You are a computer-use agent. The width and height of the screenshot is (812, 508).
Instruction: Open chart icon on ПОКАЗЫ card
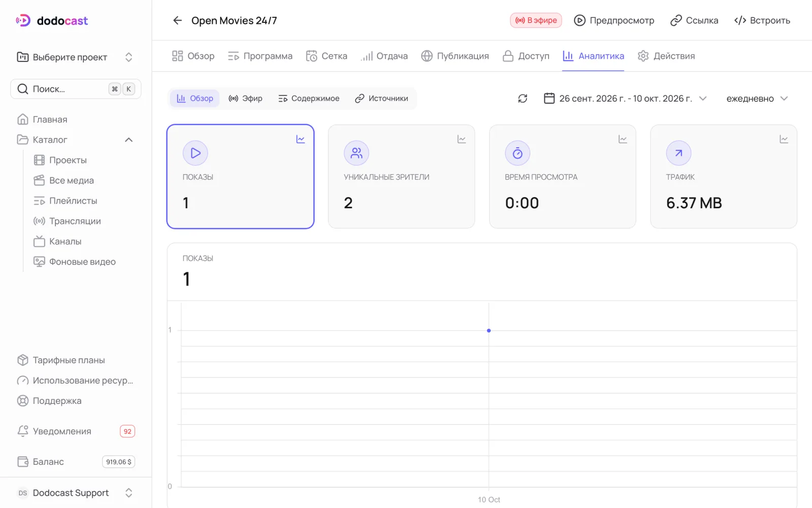[300, 139]
